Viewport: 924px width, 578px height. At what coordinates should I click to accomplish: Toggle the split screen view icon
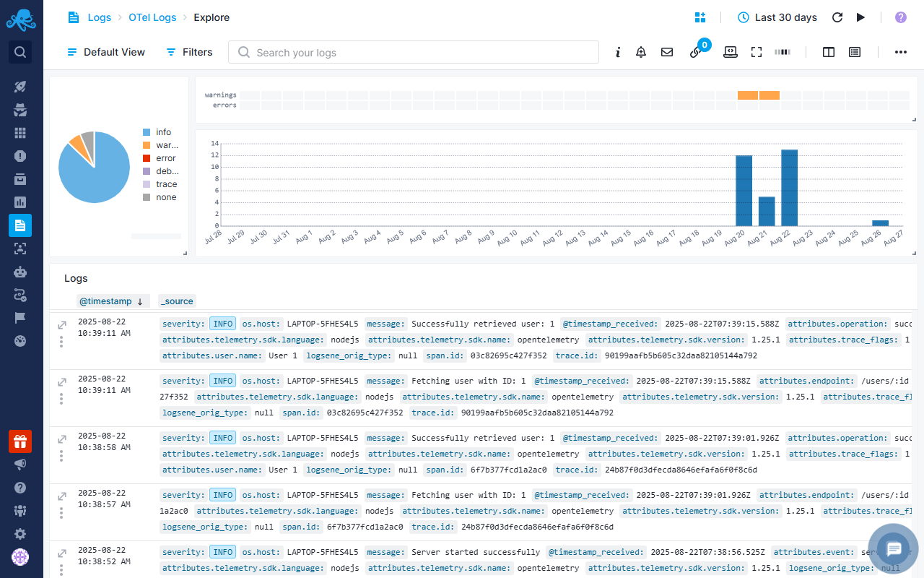click(x=829, y=52)
